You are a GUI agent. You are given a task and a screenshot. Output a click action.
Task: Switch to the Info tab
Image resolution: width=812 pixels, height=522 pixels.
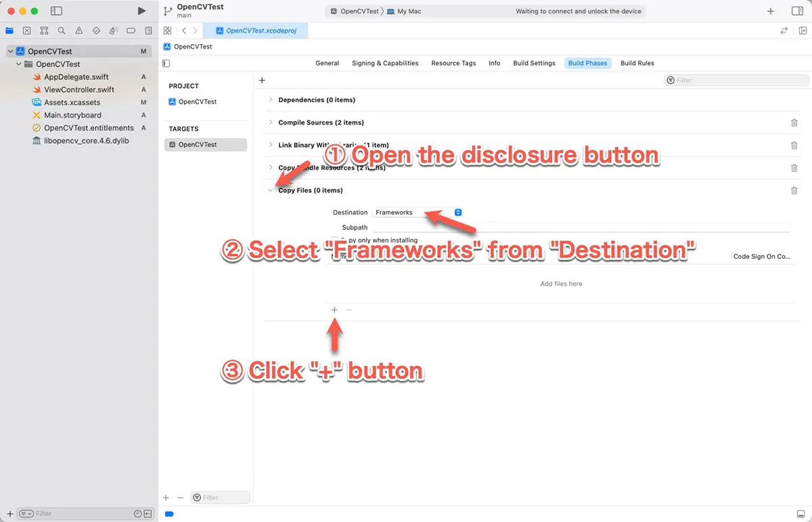coord(495,63)
